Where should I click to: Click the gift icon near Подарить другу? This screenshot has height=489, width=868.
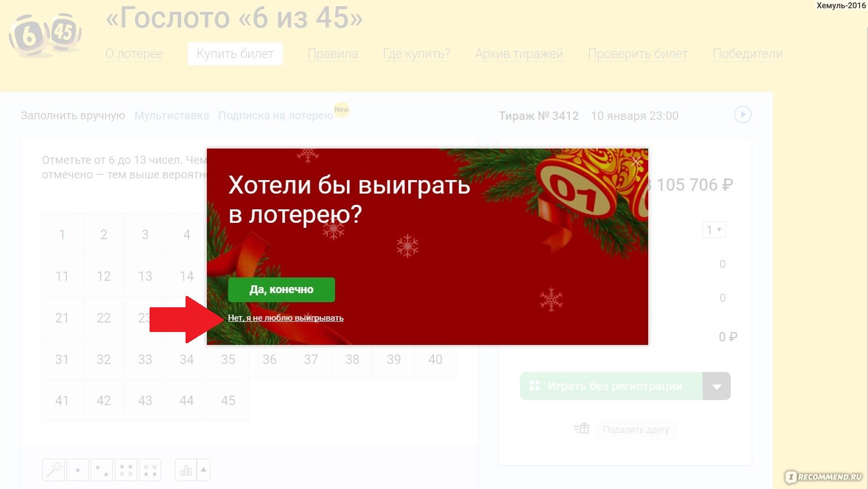coord(582,429)
